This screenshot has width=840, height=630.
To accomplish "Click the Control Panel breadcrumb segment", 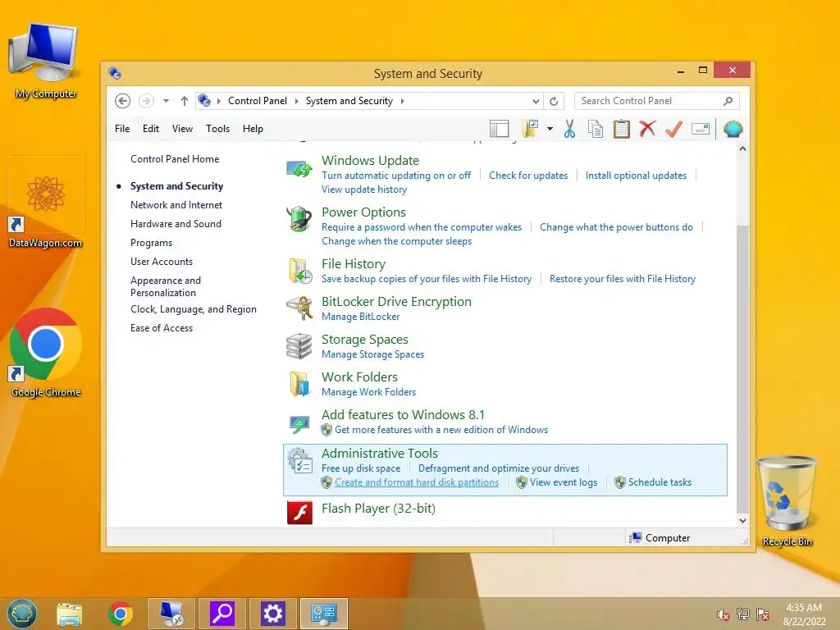I will (257, 101).
